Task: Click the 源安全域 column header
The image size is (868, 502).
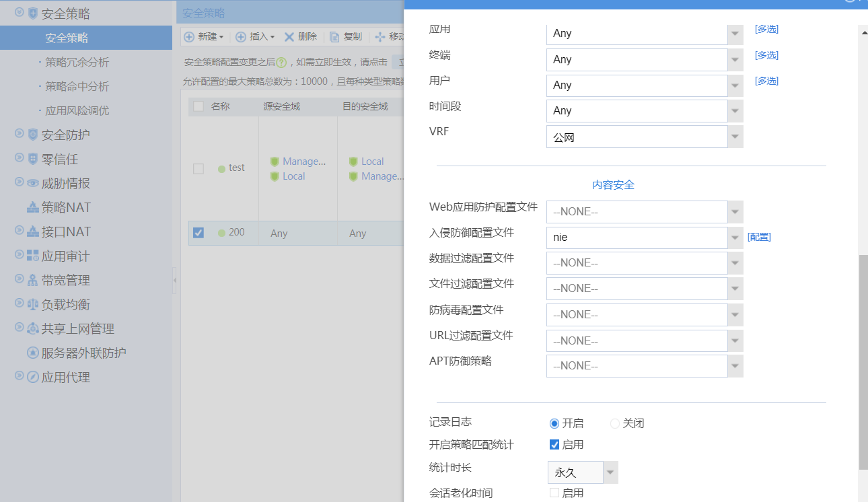Action: (x=281, y=106)
